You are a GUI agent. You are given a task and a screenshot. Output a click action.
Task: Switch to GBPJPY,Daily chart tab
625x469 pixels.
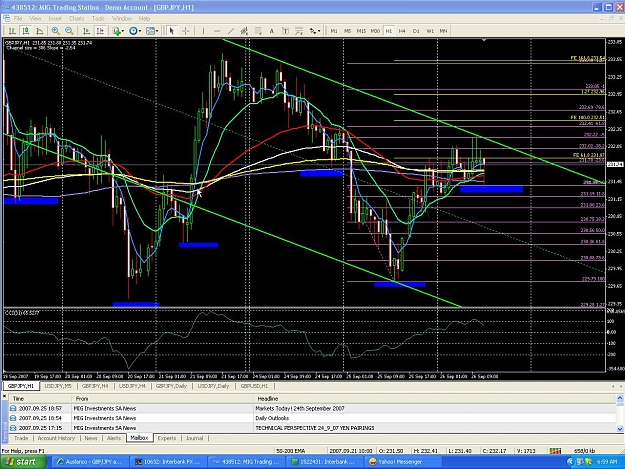point(171,386)
